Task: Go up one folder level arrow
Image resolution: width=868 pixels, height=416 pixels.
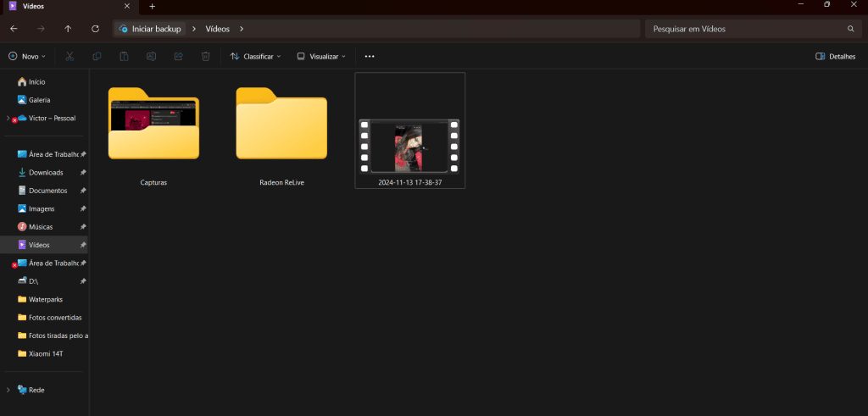Action: pyautogui.click(x=68, y=29)
